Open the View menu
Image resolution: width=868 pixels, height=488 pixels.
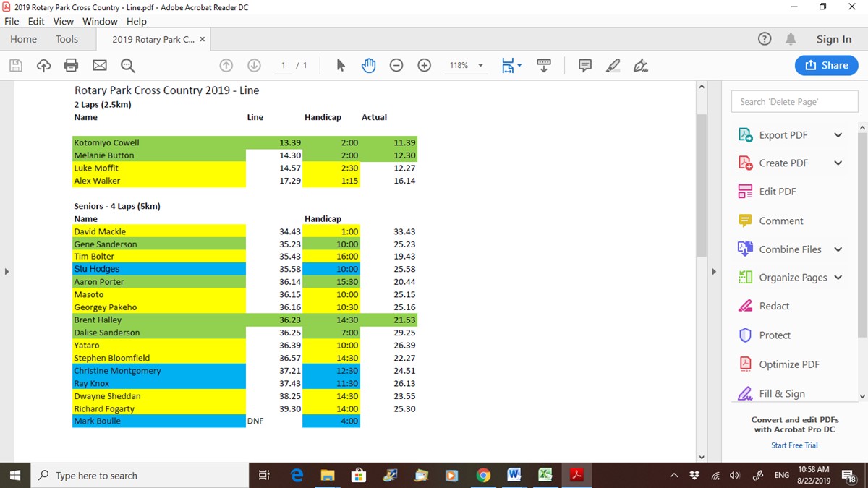point(64,22)
